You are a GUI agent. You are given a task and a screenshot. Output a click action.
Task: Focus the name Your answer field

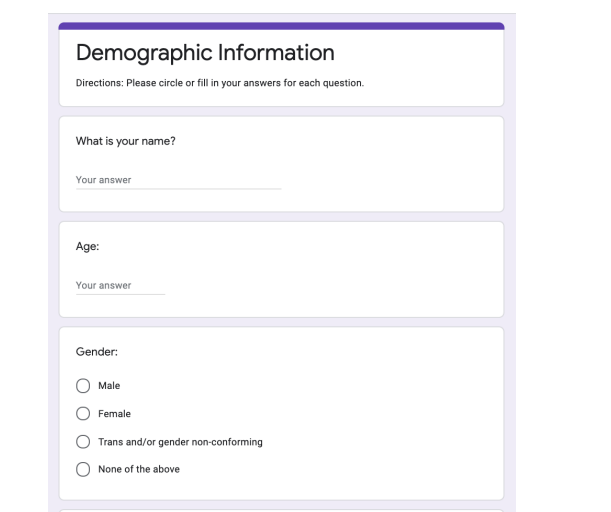pyautogui.click(x=178, y=180)
